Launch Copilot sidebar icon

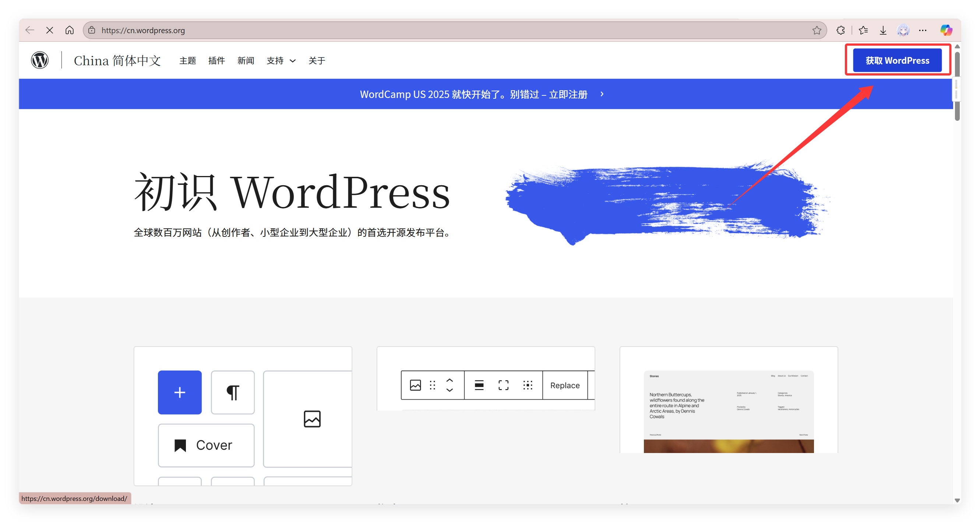tap(946, 30)
